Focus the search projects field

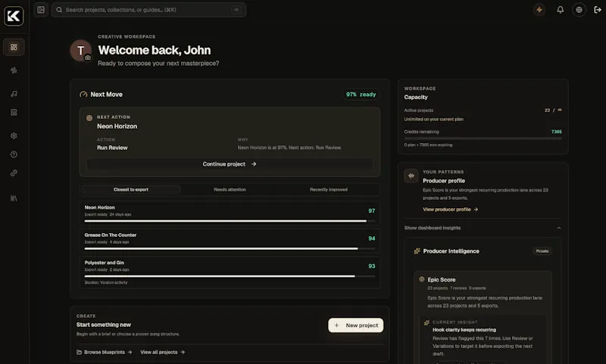pyautogui.click(x=148, y=10)
